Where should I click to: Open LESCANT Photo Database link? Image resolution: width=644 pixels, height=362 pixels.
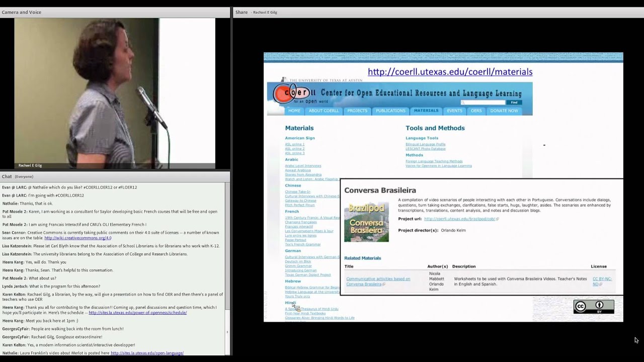tap(426, 149)
